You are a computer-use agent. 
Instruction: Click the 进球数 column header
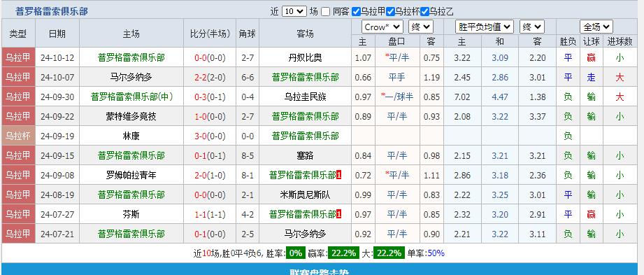[x=620, y=41]
